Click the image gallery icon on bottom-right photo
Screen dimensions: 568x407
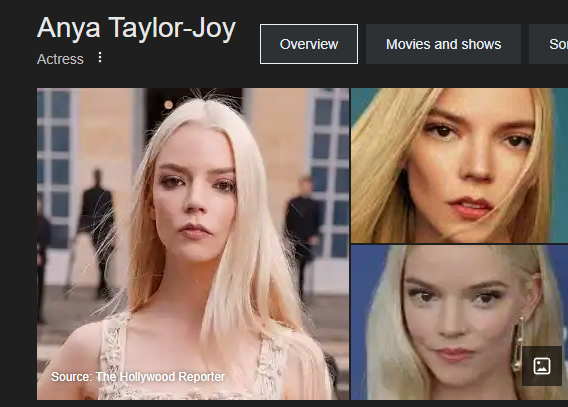542,366
